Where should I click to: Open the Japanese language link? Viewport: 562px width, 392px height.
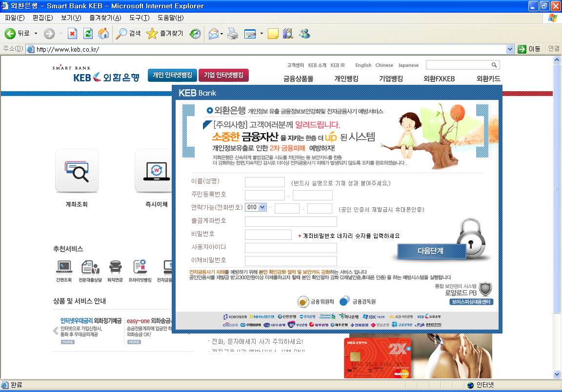pyautogui.click(x=408, y=65)
